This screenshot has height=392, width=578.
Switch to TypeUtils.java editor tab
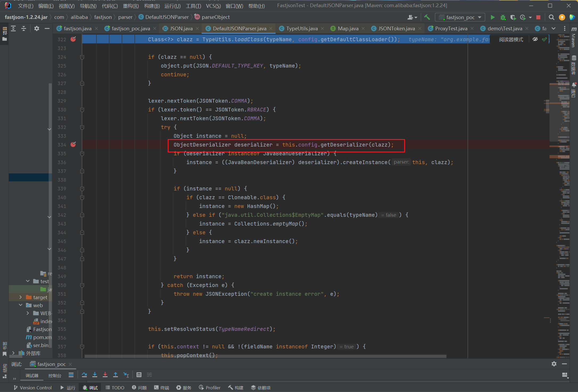[x=302, y=28]
